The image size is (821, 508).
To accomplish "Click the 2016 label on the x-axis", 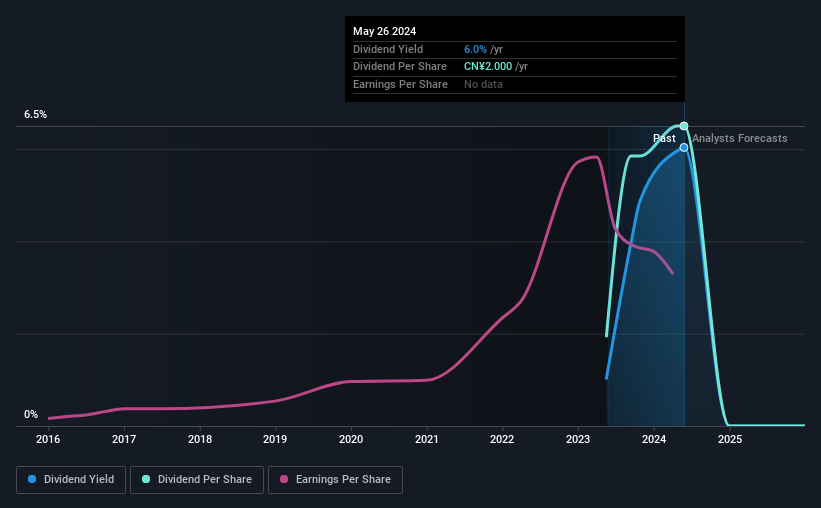I will 48,439.
